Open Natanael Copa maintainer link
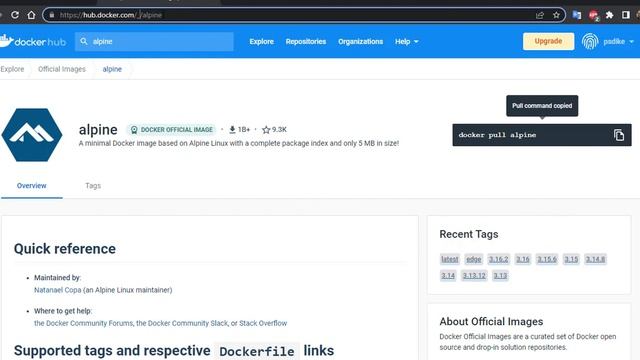 [x=58, y=290]
